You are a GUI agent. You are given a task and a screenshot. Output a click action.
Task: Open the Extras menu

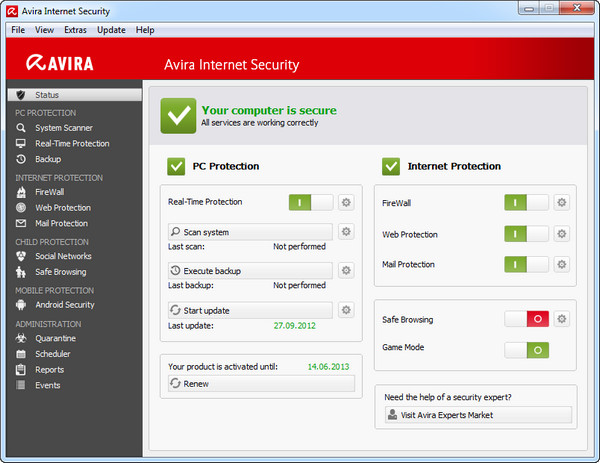(x=75, y=30)
